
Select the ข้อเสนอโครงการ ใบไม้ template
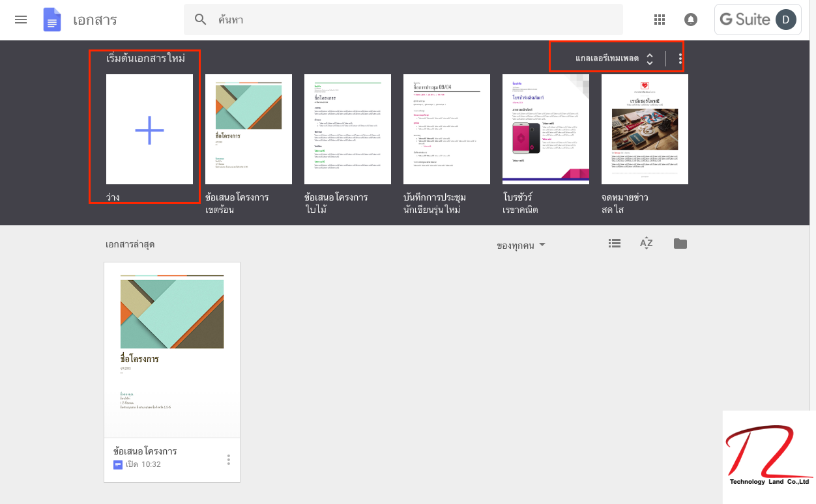(x=347, y=130)
